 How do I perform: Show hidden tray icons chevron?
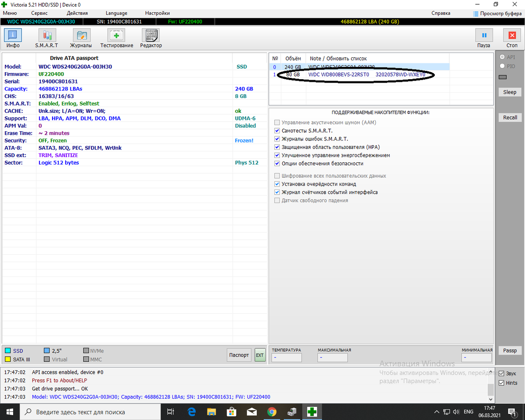436,412
